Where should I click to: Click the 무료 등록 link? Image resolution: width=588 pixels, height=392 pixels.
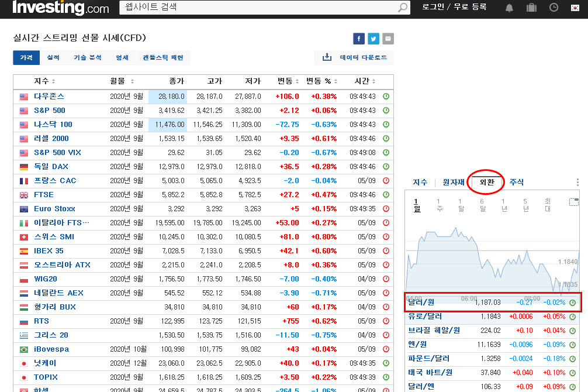pyautogui.click(x=471, y=7)
